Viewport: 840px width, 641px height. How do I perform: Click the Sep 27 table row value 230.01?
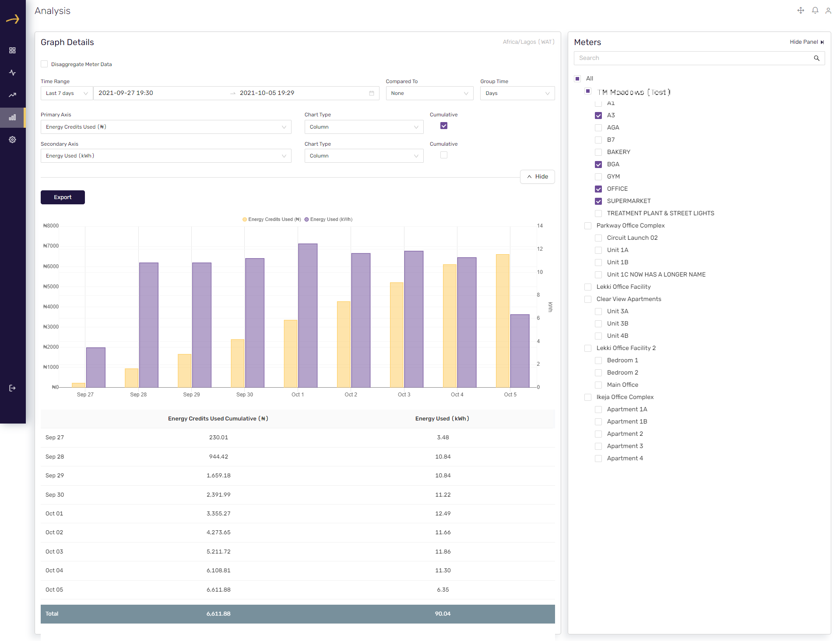218,438
